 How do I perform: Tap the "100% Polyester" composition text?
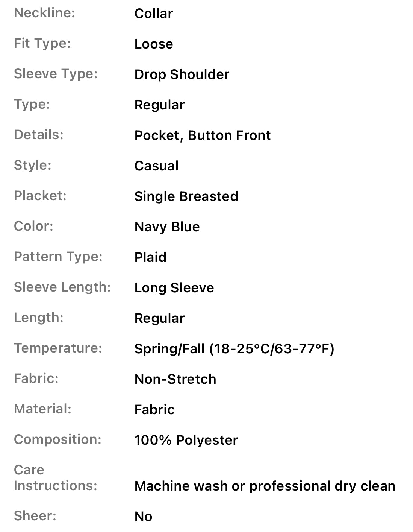(x=186, y=440)
